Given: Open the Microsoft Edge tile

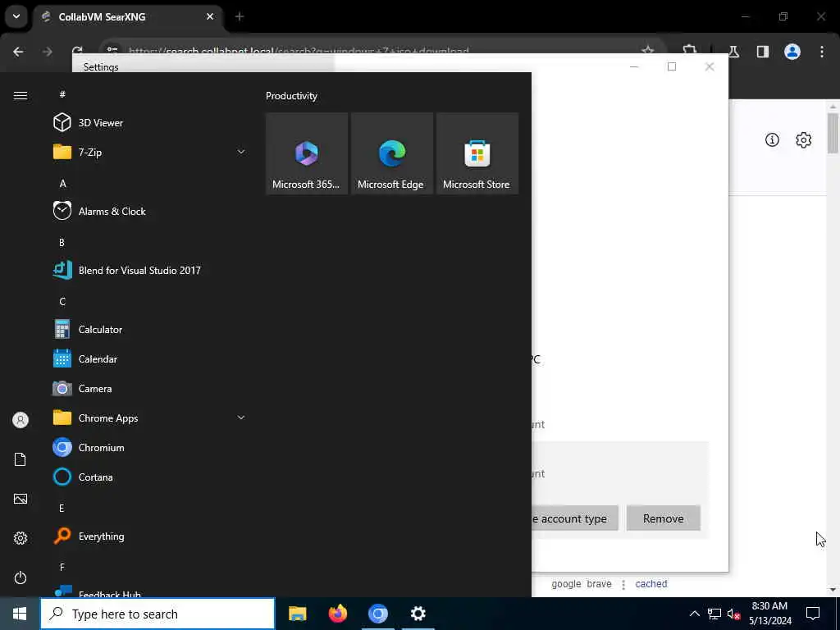Looking at the screenshot, I should (391, 153).
